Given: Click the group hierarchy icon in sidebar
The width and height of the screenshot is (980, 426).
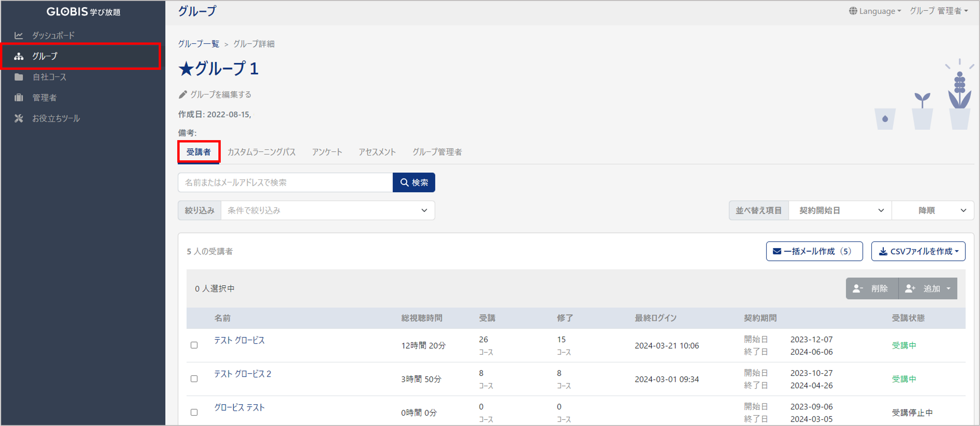Looking at the screenshot, I should coord(19,56).
